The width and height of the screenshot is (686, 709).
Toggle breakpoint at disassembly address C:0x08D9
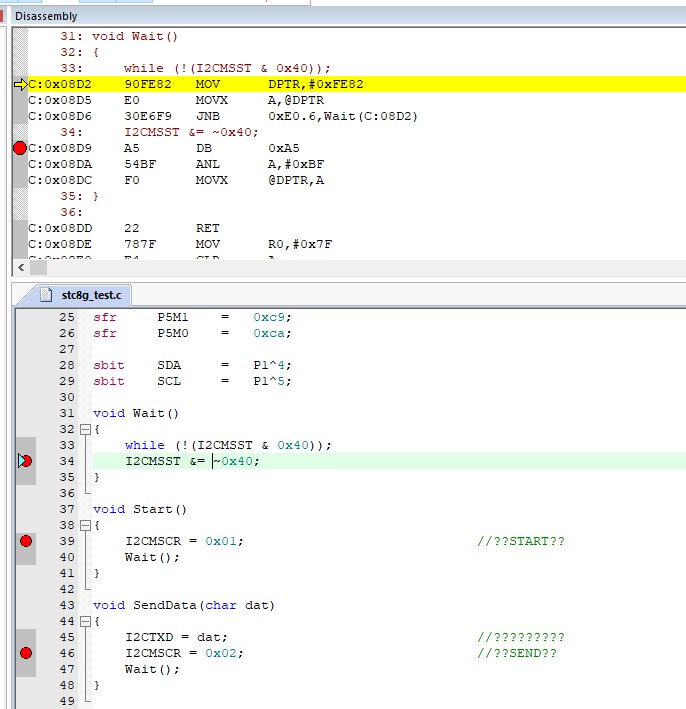coord(20,148)
